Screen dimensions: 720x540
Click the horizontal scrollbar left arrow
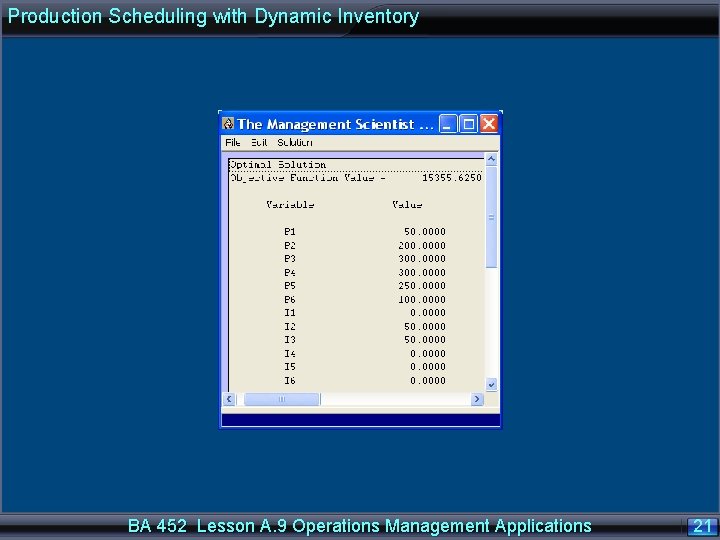click(x=229, y=399)
